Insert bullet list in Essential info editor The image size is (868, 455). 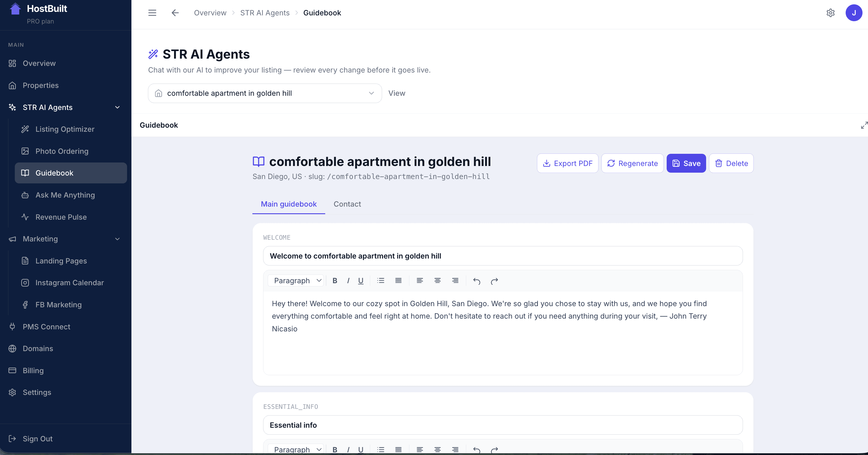(381, 449)
